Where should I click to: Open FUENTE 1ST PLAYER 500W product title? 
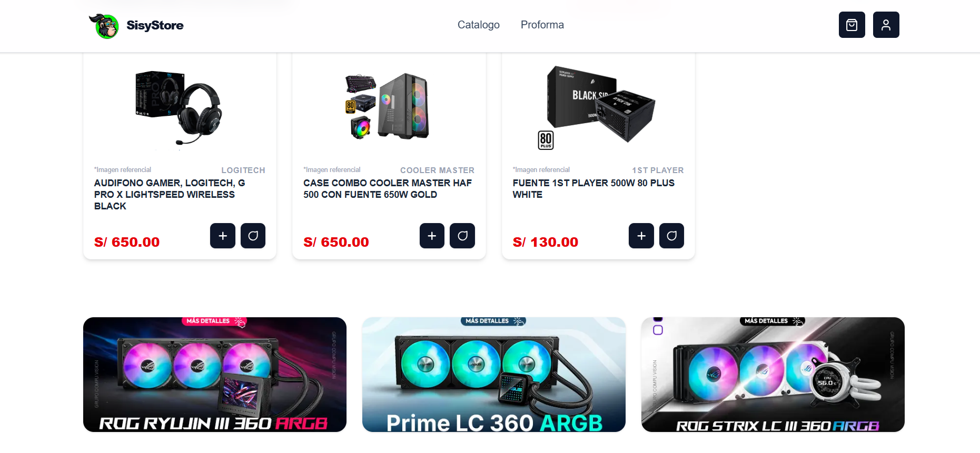pyautogui.click(x=593, y=188)
